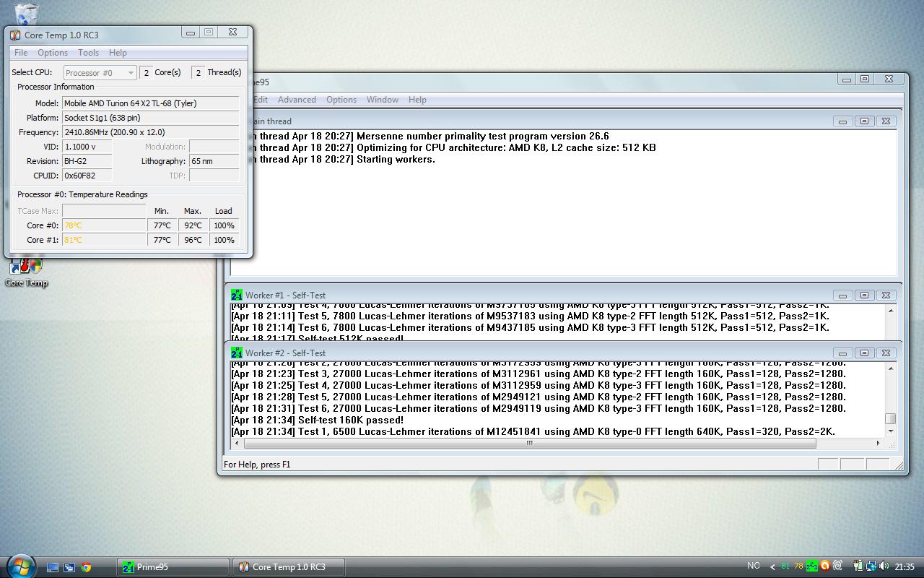Screen dimensions: 924x578
Task: Click the 1.1000 v VID value
Action: (x=87, y=147)
